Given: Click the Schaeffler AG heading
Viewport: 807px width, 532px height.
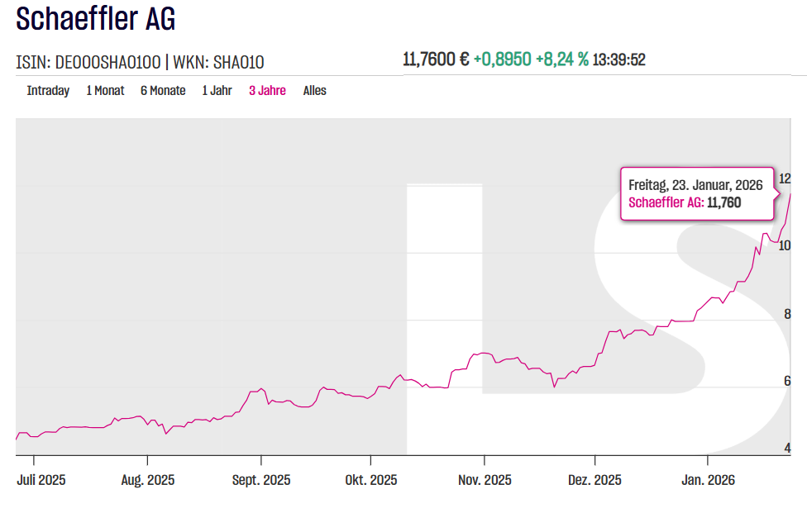Looking at the screenshot, I should 96,19.
